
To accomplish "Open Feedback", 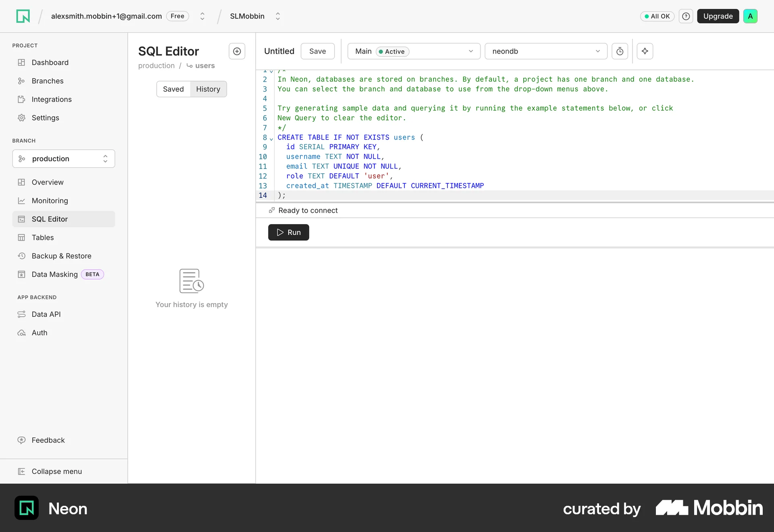I will (64, 440).
